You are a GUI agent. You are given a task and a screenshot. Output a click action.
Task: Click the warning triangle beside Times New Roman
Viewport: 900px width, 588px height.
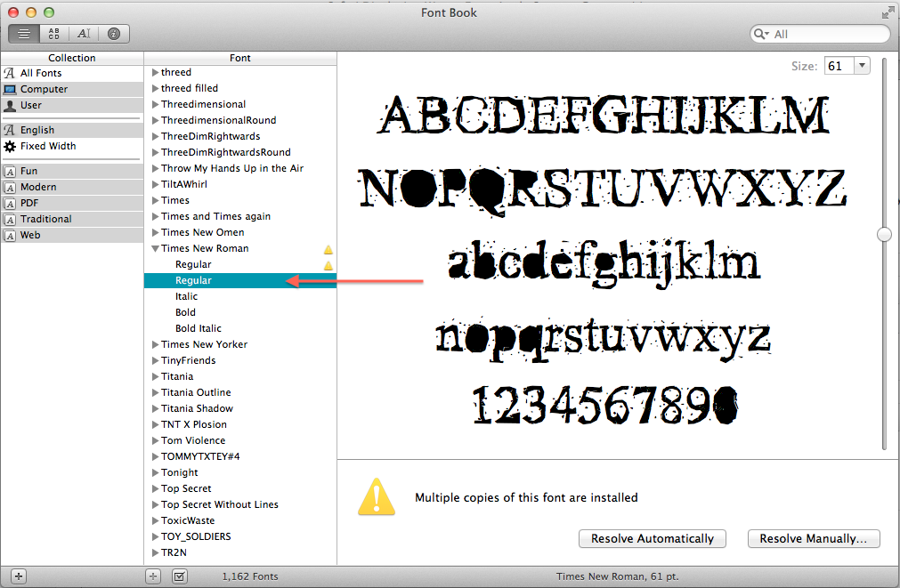(327, 248)
